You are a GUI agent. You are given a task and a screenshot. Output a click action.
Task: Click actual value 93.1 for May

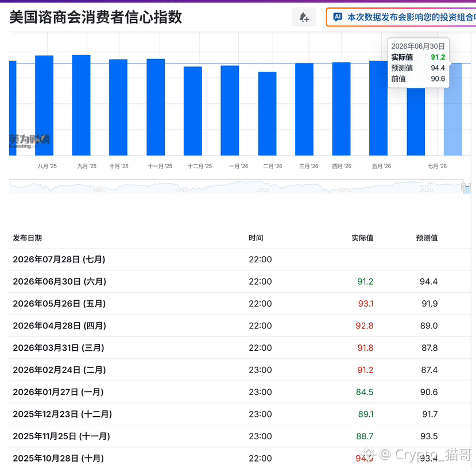click(366, 304)
